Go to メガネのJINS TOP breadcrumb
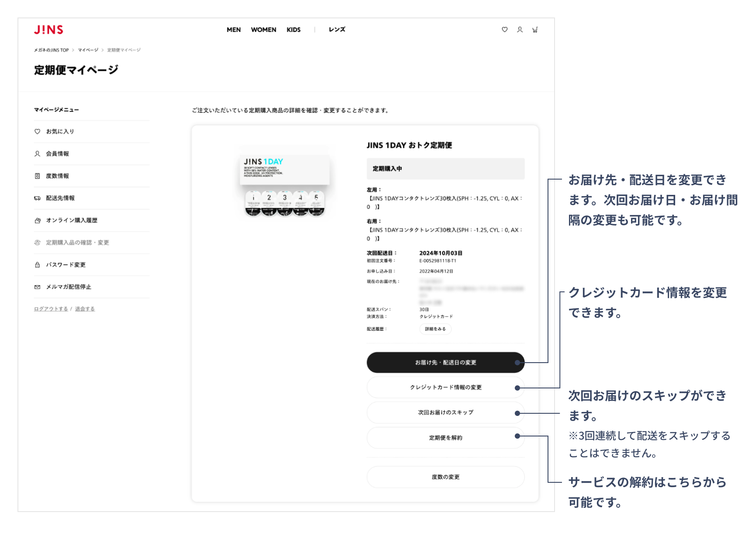756x547 pixels. click(52, 50)
